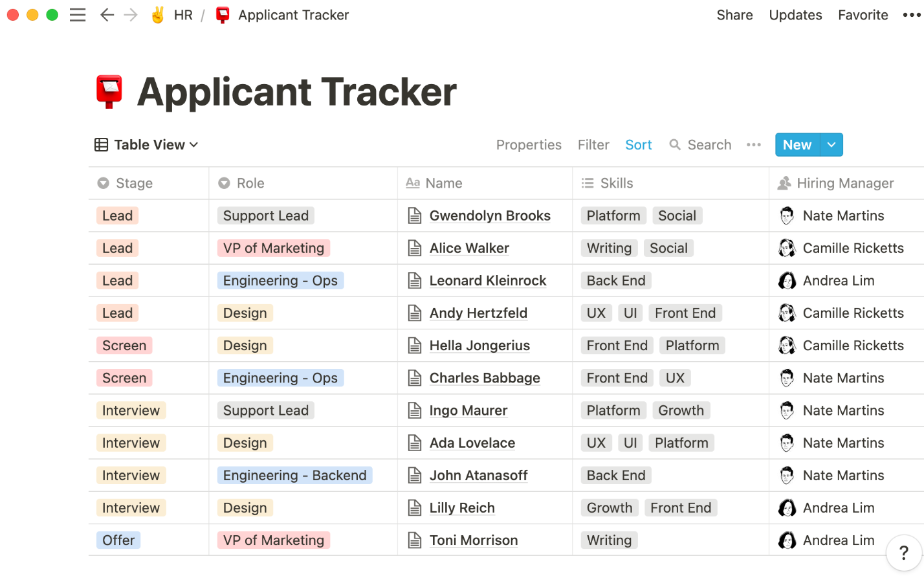Click the mailbox icon beside the page title

pyautogui.click(x=109, y=91)
